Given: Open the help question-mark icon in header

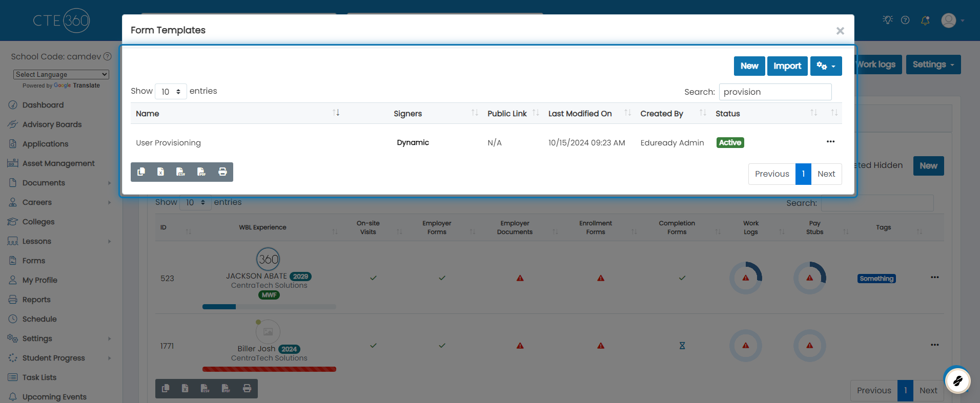Looking at the screenshot, I should (x=905, y=20).
